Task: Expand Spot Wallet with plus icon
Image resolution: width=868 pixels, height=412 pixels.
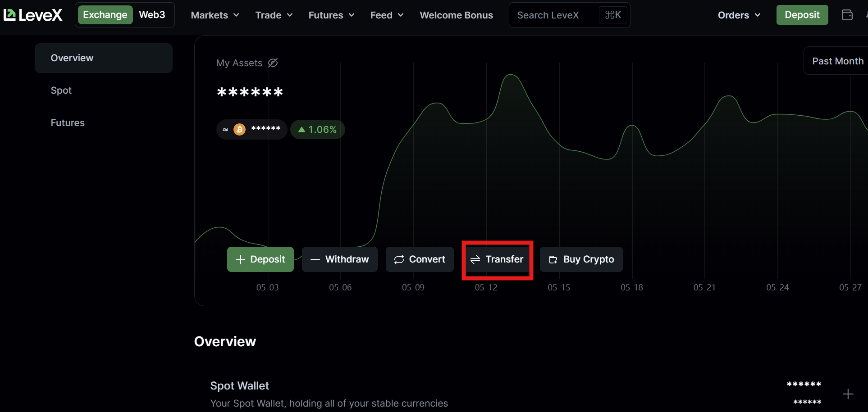Action: tap(848, 394)
